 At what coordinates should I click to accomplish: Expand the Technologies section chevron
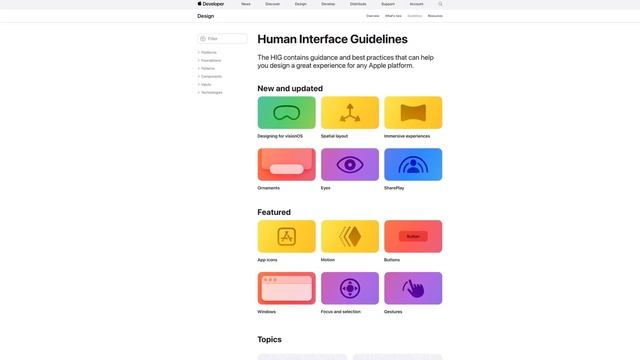pos(199,93)
